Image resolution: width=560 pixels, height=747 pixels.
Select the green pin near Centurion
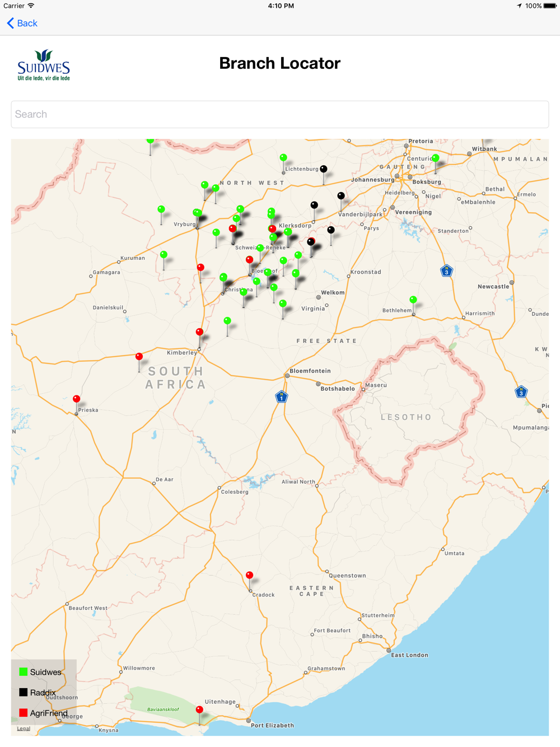tap(436, 158)
